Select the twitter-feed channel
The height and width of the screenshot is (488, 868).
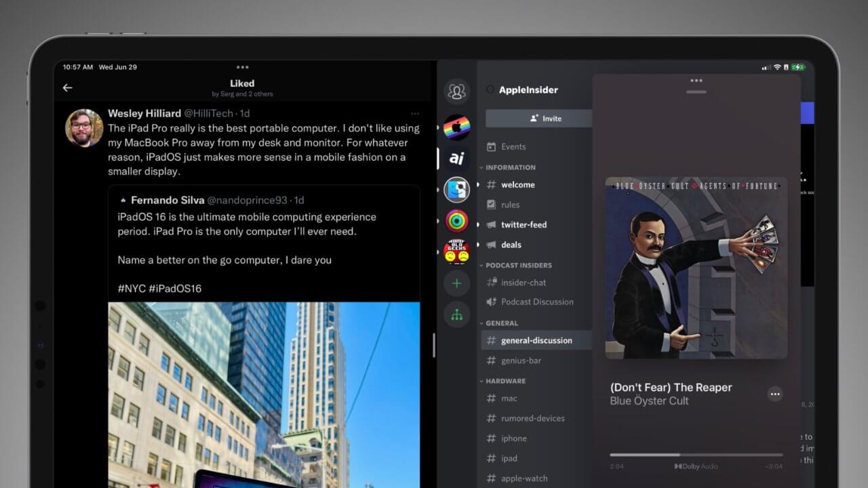pyautogui.click(x=523, y=225)
